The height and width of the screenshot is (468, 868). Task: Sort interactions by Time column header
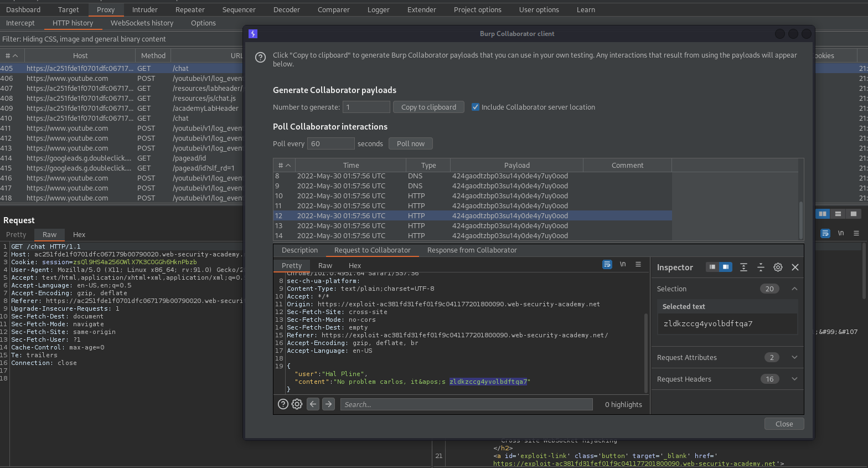(351, 165)
